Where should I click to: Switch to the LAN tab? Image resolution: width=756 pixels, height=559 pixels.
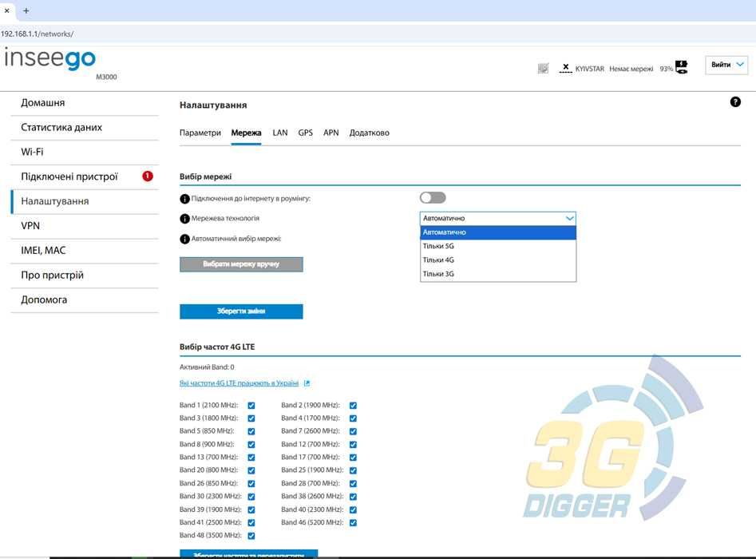coord(280,133)
